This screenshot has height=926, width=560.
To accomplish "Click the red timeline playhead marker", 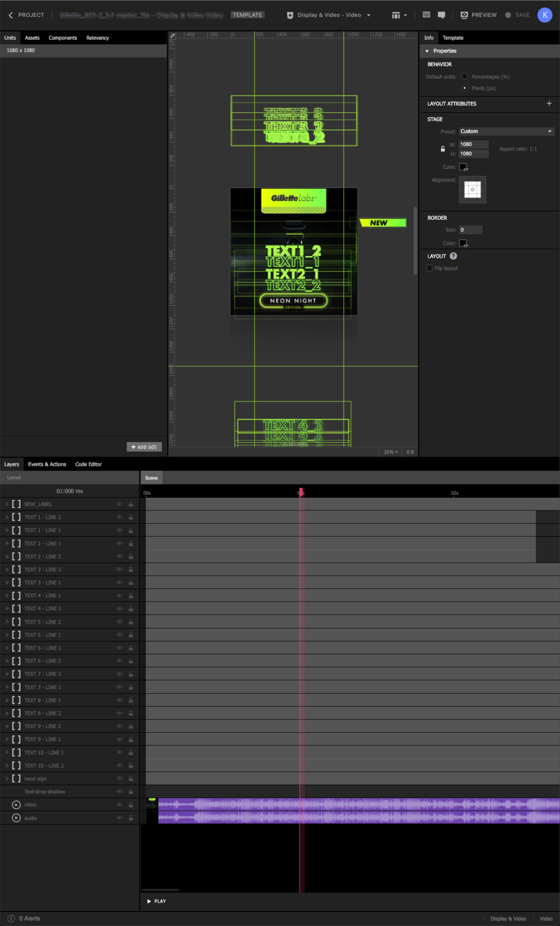I will (x=301, y=492).
